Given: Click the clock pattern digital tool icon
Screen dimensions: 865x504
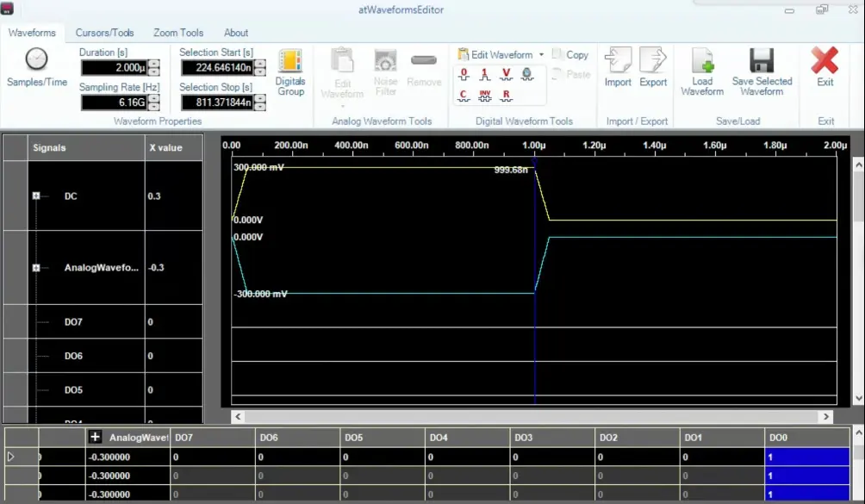Looking at the screenshot, I should (526, 74).
